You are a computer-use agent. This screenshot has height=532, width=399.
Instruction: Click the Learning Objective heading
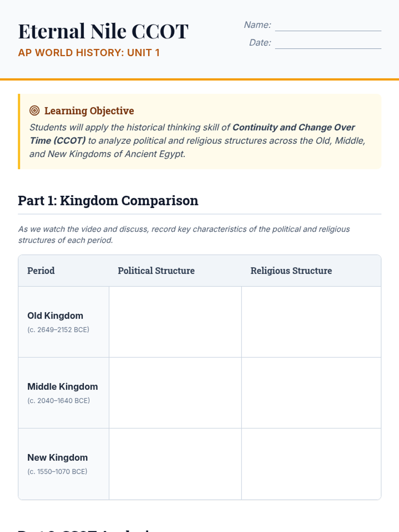pyautogui.click(x=89, y=111)
